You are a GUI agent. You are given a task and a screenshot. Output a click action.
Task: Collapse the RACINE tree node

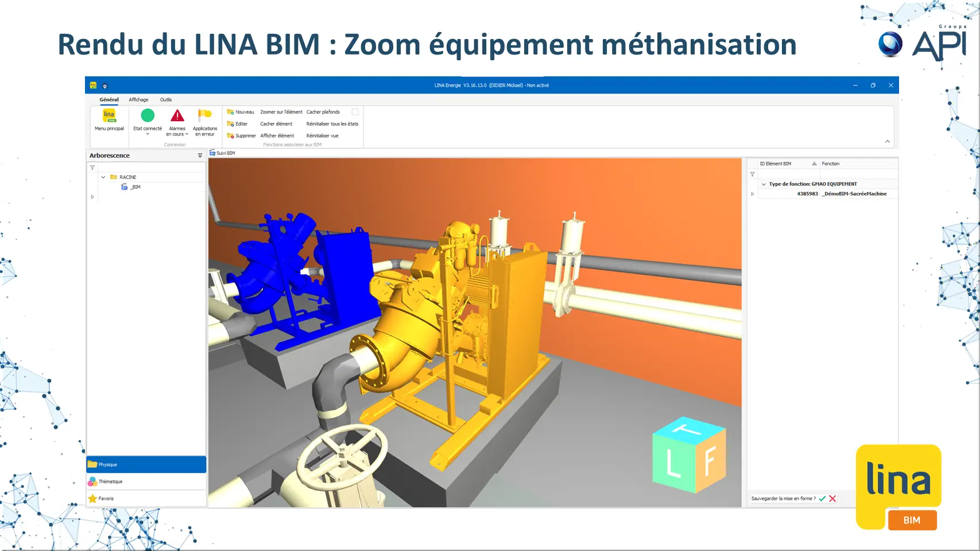tap(103, 177)
